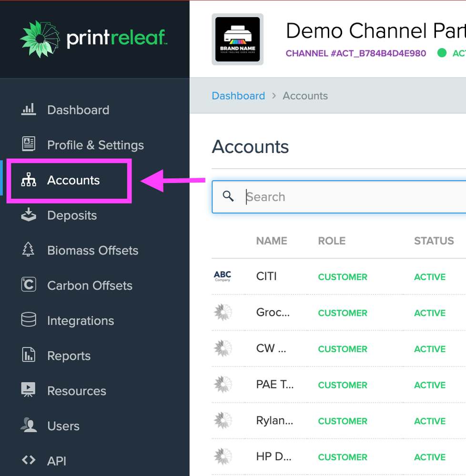The image size is (466, 476).
Task: Click the leaf logo in HP D... row
Action: 223,457
